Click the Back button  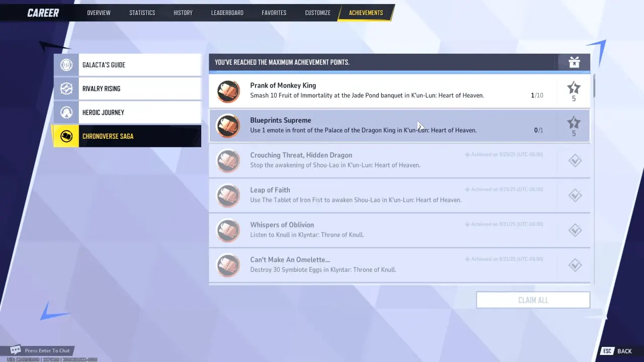[x=624, y=351]
